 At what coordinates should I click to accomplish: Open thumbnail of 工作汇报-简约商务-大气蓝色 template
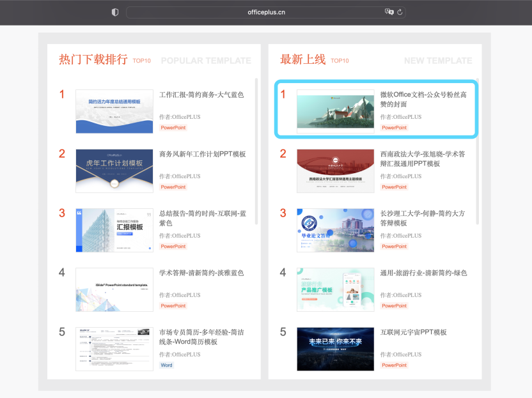[x=114, y=112]
